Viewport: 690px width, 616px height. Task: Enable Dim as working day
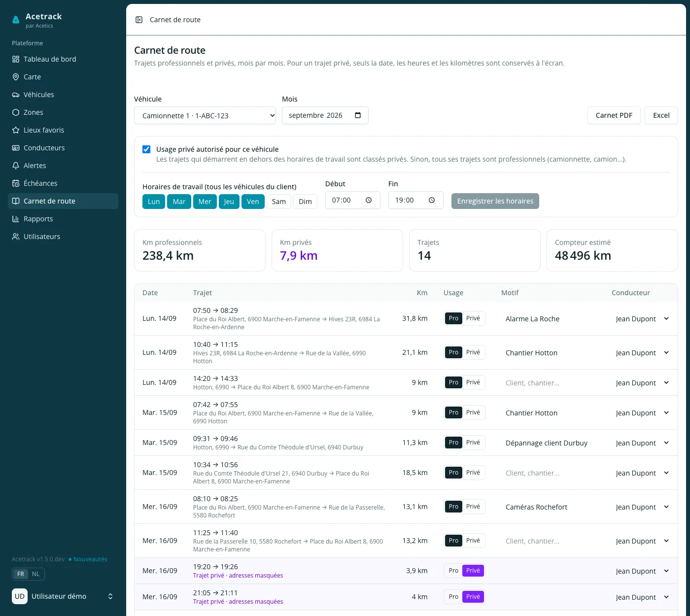(x=306, y=202)
